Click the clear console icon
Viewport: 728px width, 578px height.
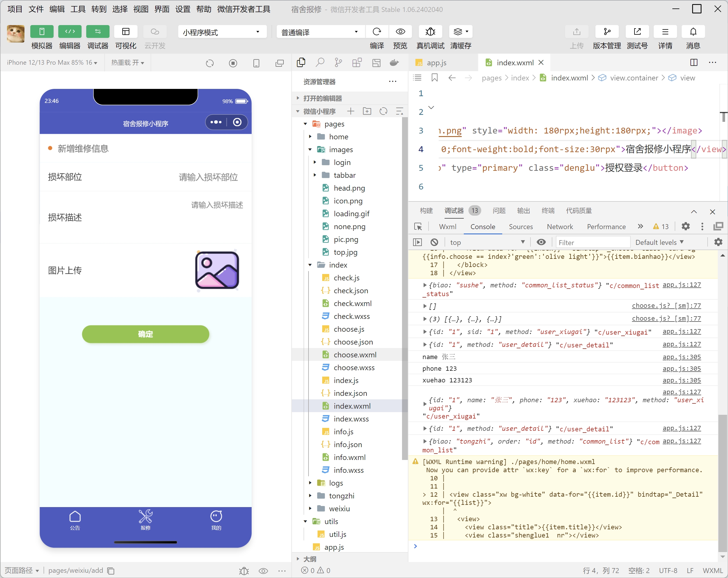[x=434, y=242]
